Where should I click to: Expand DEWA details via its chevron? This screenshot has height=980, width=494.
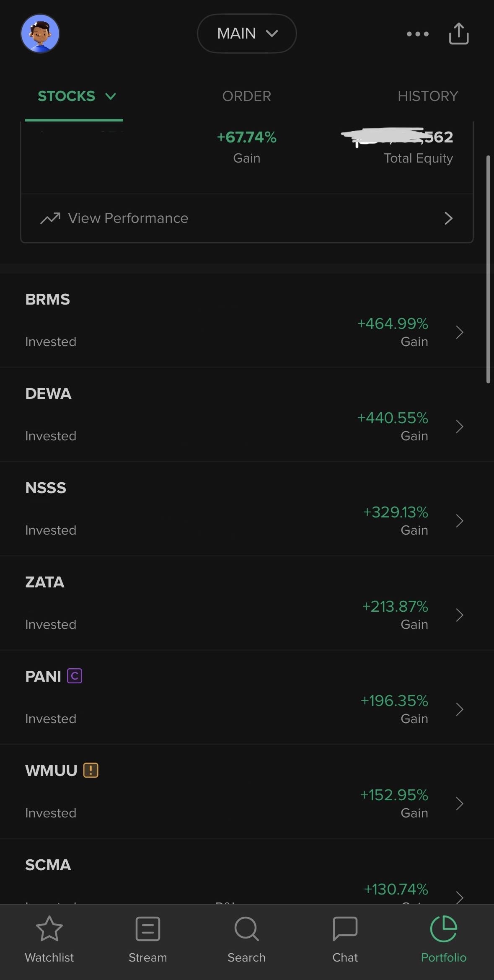460,427
